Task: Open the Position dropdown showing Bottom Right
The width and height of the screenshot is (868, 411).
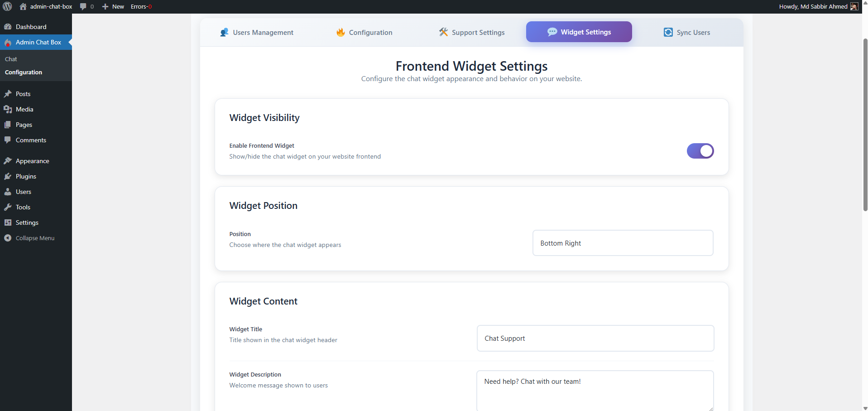Action: pyautogui.click(x=623, y=243)
